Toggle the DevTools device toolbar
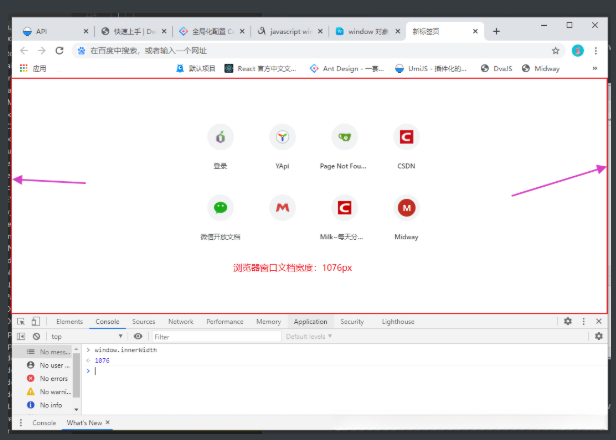This screenshot has width=616, height=440. pos(35,321)
